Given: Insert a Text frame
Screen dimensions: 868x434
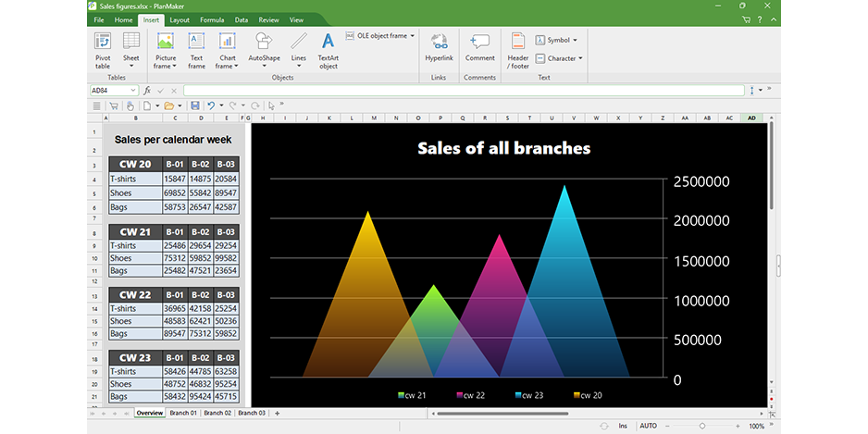Looking at the screenshot, I should pos(196,50).
